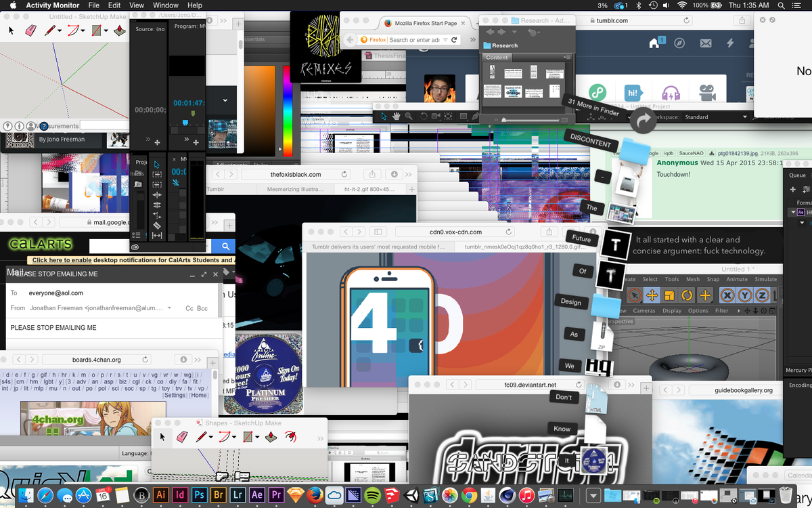The image size is (812, 508).
Task: Launch Unity from the Dock
Action: pyautogui.click(x=410, y=495)
